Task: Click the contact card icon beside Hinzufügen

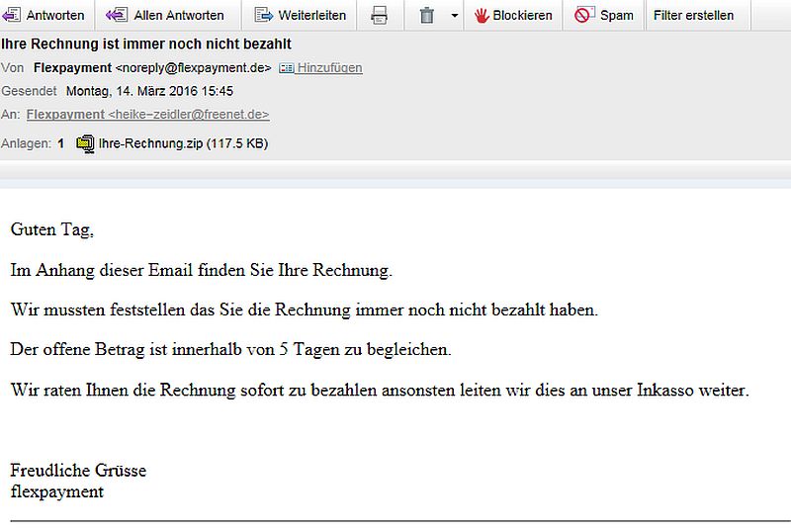Action: point(287,68)
